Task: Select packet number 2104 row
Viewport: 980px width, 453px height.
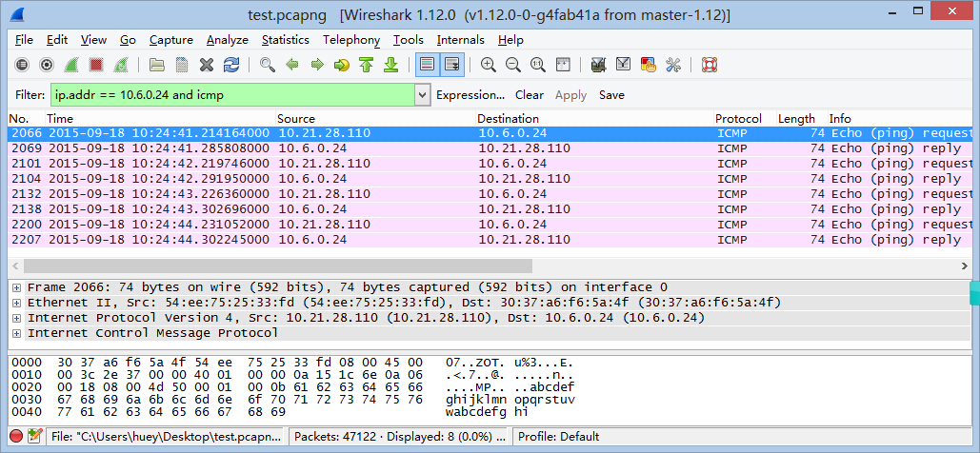Action: 490,179
